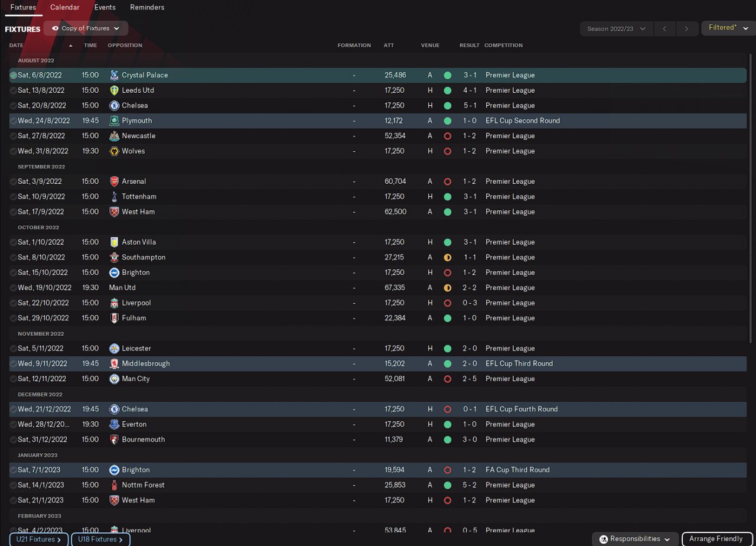This screenshot has width=756, height=546.
Task: Sort by the Time column header
Action: tap(90, 45)
